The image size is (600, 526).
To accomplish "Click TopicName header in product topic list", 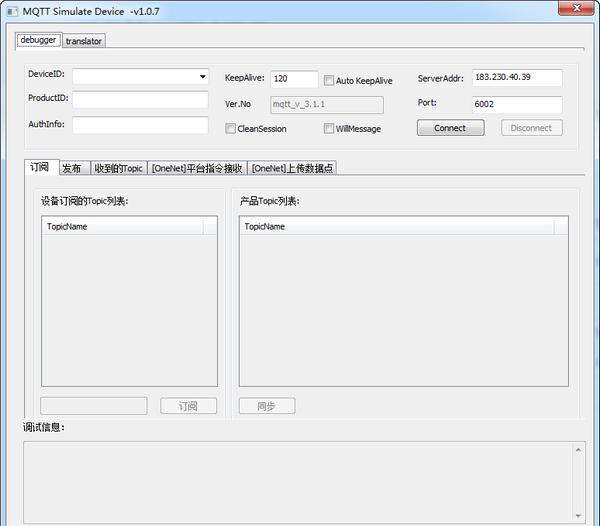I will tap(397, 226).
